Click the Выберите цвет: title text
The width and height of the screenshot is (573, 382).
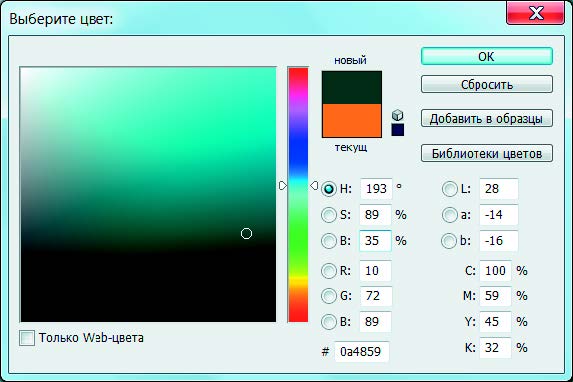pos(61,19)
